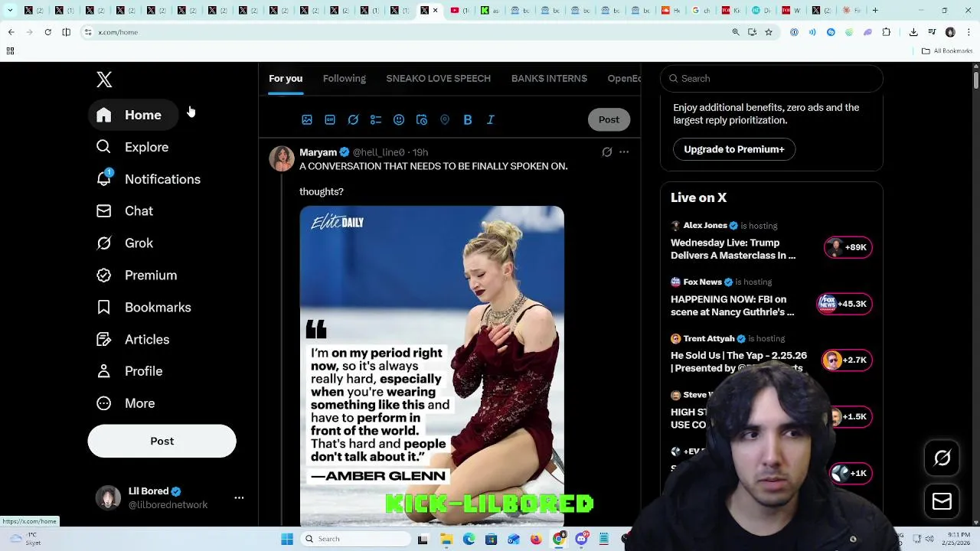Click the Grok enhance icon in composer
Viewport: 980px width, 551px height.
pyautogui.click(x=353, y=119)
